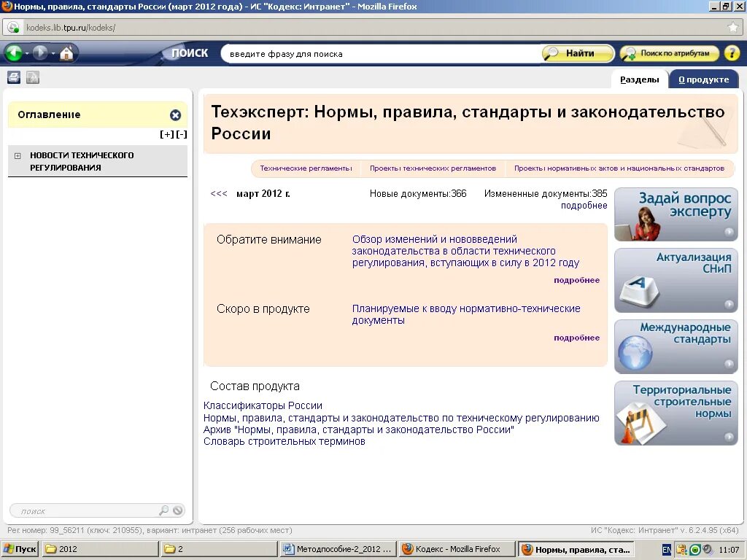747x560 pixels.
Task: Open Международные стандарты banner
Action: coord(676,346)
